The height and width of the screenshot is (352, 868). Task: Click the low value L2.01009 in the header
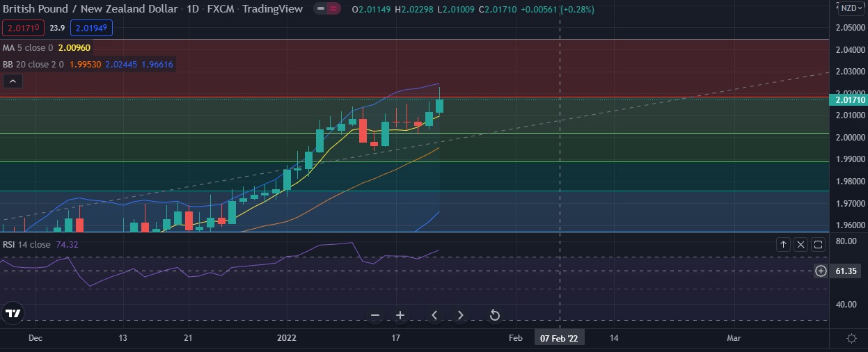455,9
